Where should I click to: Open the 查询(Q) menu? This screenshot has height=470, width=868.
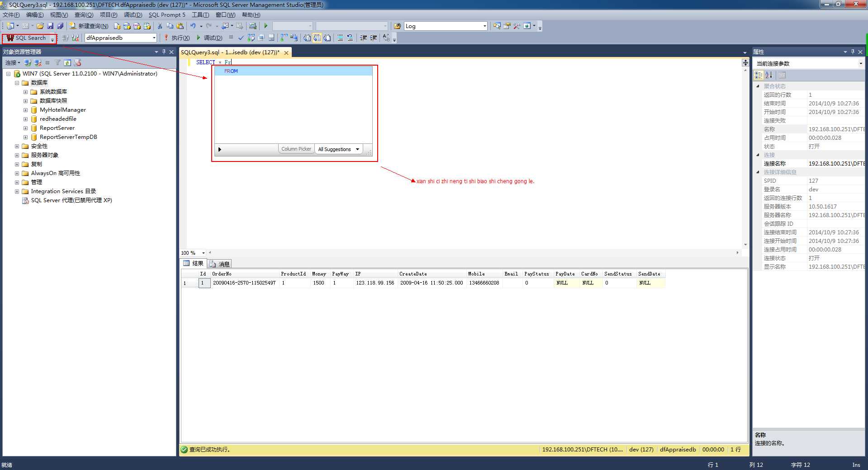point(84,14)
